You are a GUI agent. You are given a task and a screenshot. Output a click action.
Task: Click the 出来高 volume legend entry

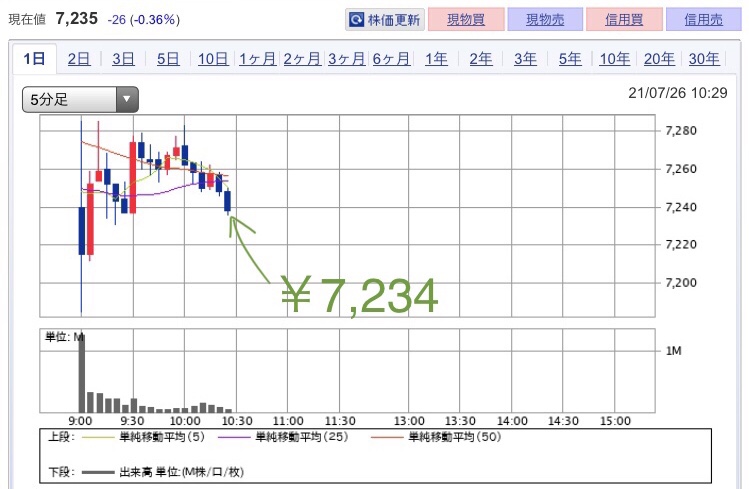163,472
